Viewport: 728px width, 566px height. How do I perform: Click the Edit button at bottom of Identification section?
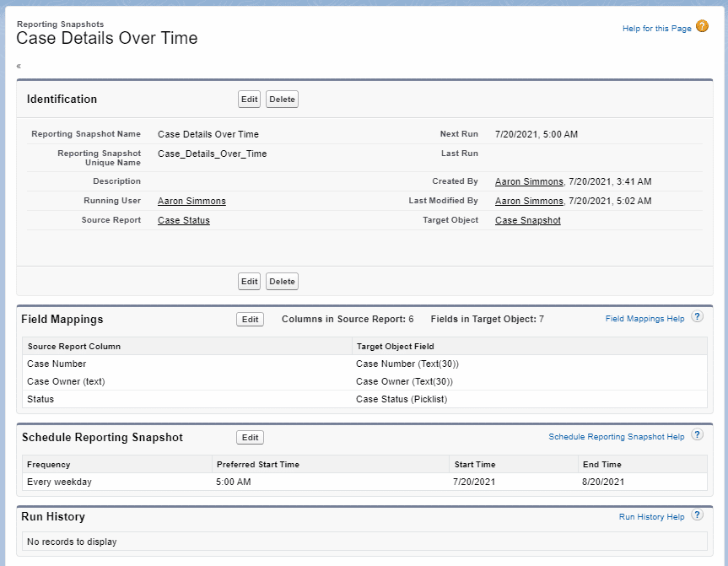pyautogui.click(x=250, y=282)
